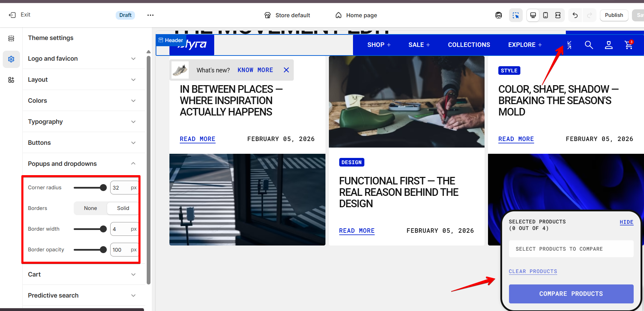Click the Draft status badge
644x311 pixels.
(125, 15)
